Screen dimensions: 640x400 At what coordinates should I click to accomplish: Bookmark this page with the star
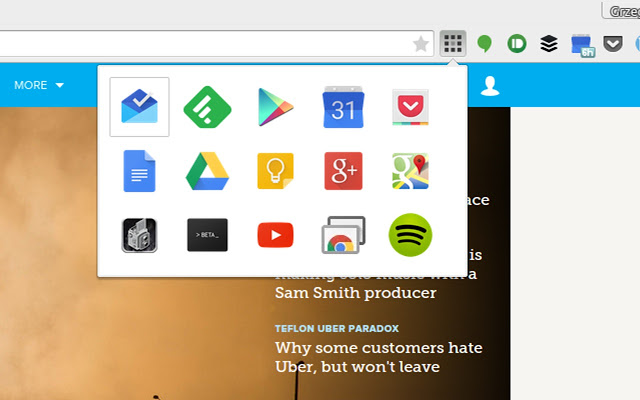[420, 44]
